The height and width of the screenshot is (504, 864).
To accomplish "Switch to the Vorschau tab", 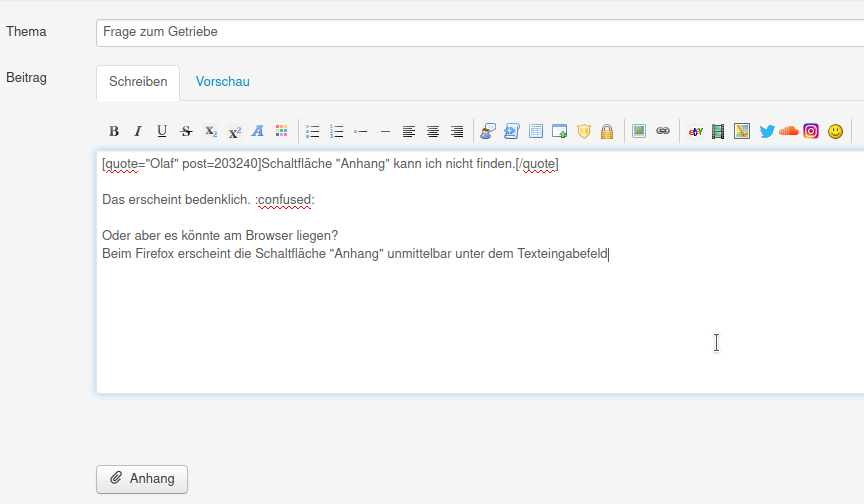I will click(223, 82).
